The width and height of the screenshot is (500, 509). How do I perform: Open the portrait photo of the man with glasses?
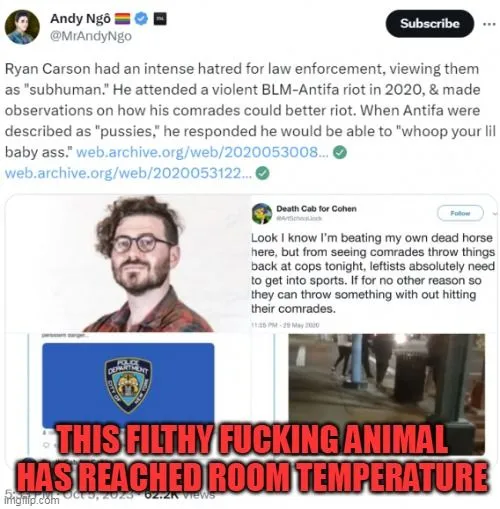point(128,263)
